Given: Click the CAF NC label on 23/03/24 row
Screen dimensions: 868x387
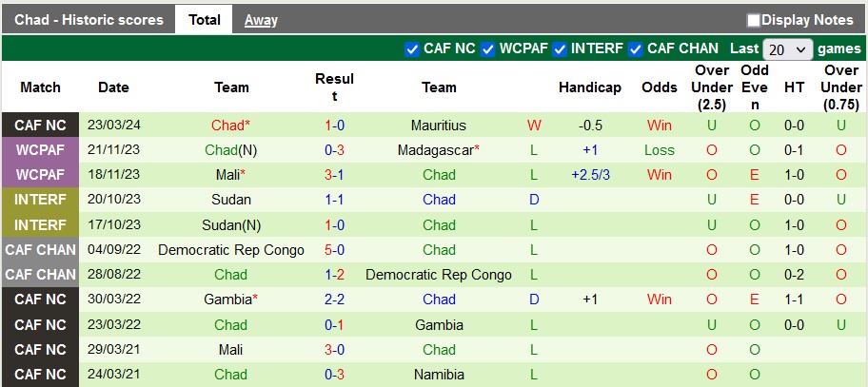Looking at the screenshot, I should (41, 126).
